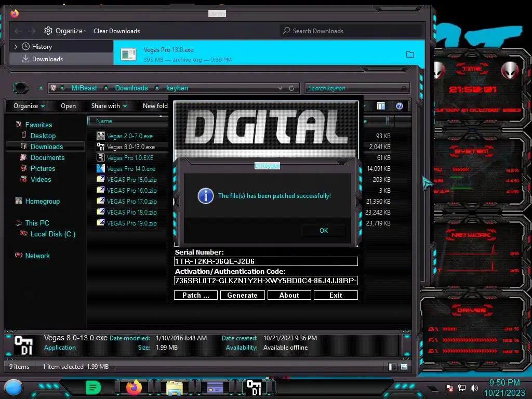
Task: Toggle the preview pane icon
Action: (x=381, y=106)
